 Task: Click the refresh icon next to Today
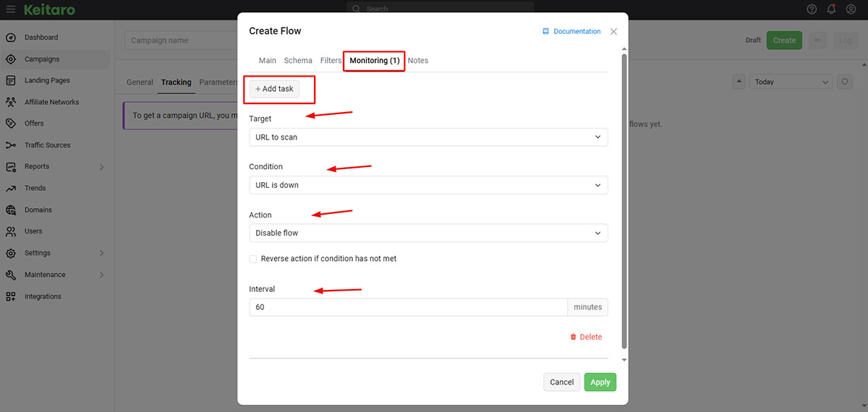tap(844, 82)
